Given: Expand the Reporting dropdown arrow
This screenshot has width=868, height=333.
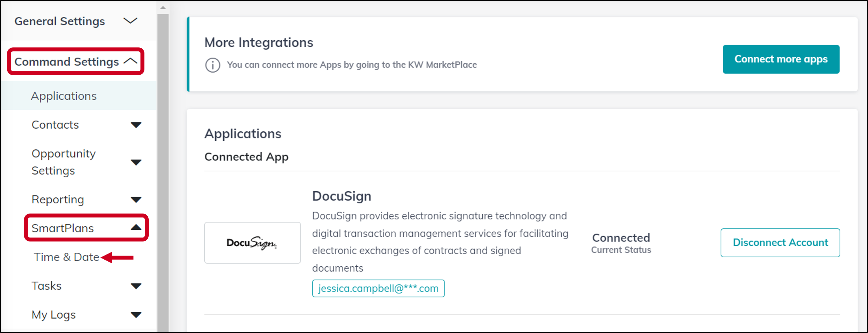Looking at the screenshot, I should point(136,200).
